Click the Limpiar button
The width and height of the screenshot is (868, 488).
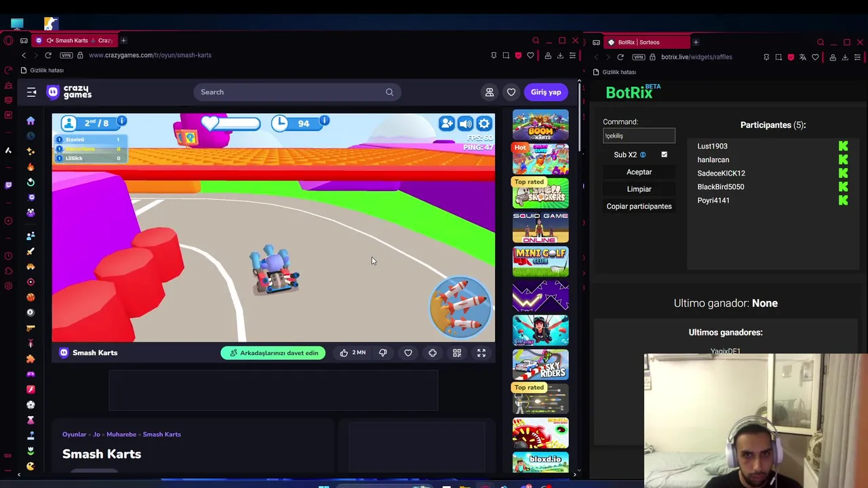point(639,189)
